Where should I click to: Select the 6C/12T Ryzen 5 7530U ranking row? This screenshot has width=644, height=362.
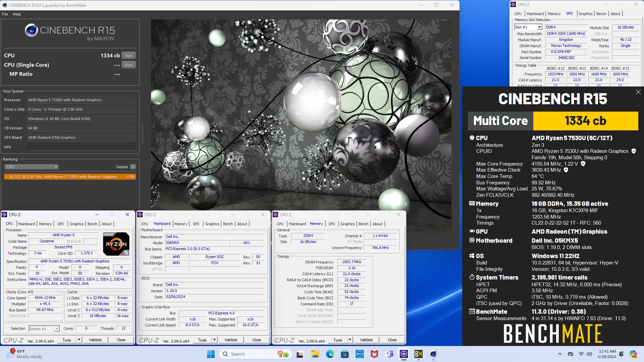click(70, 177)
